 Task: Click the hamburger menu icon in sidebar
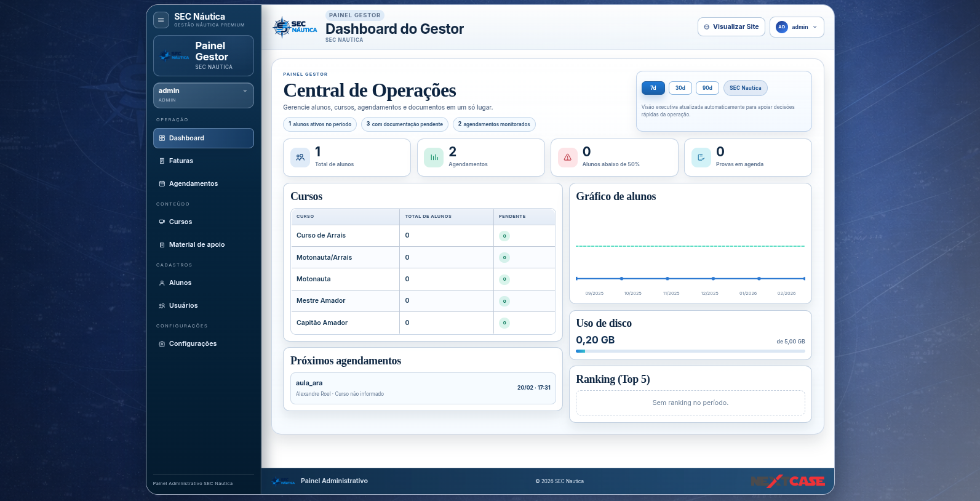click(161, 20)
